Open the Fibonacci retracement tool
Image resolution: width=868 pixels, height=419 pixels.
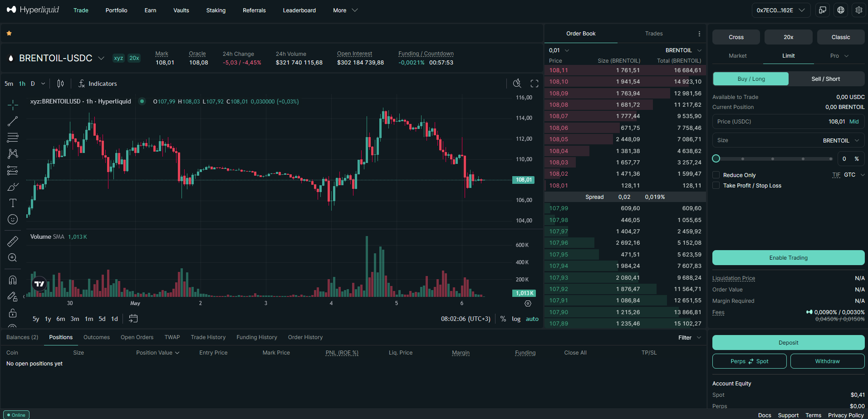coord(13,138)
